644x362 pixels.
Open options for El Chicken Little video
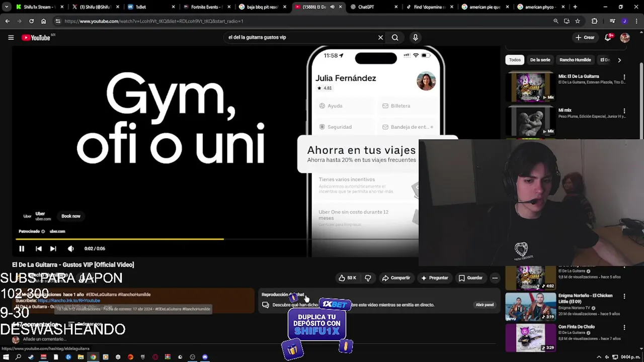pos(624,297)
